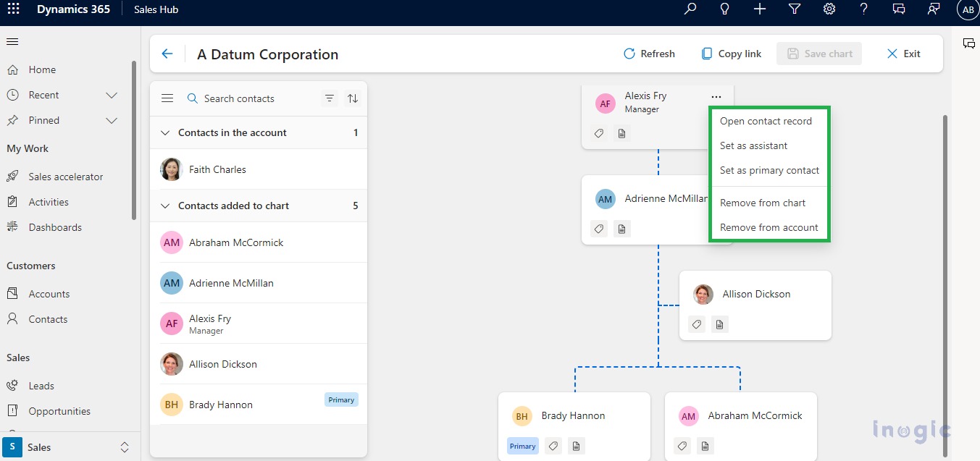
Task: Click the plus quick create icon
Action: pos(759,9)
